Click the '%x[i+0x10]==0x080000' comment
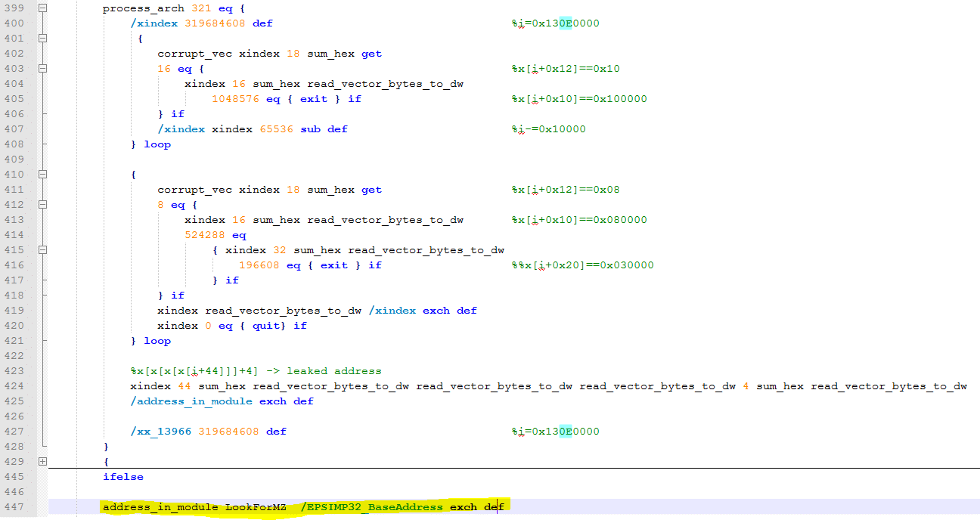980x520 pixels. 579,220
